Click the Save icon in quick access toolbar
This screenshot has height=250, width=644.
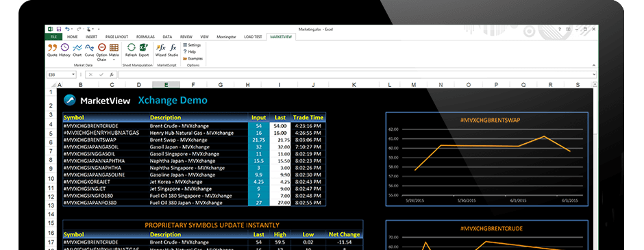click(x=59, y=29)
